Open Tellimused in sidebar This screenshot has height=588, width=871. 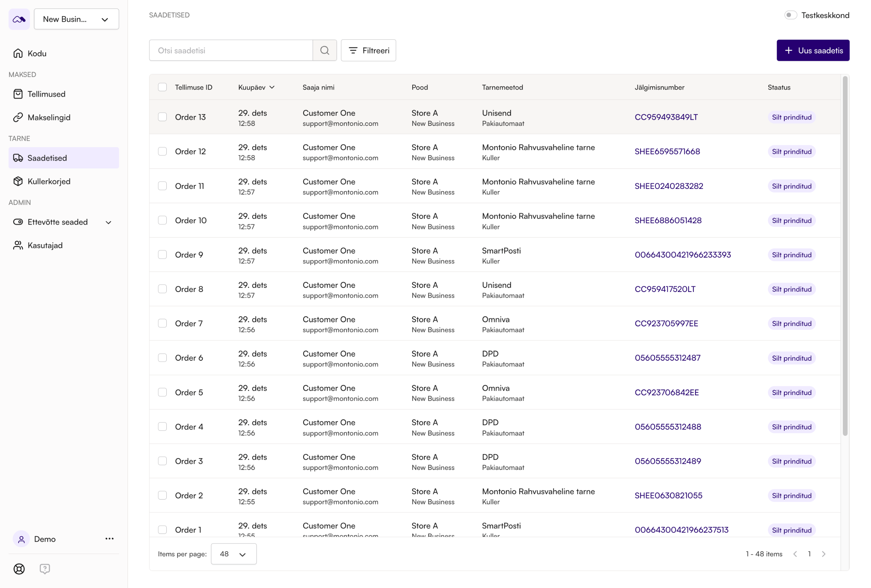click(x=46, y=94)
